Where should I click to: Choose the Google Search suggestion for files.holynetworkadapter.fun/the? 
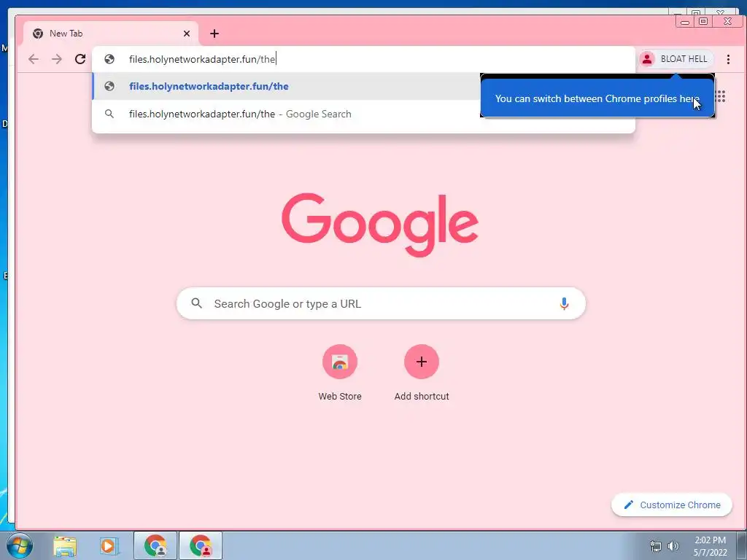point(286,114)
